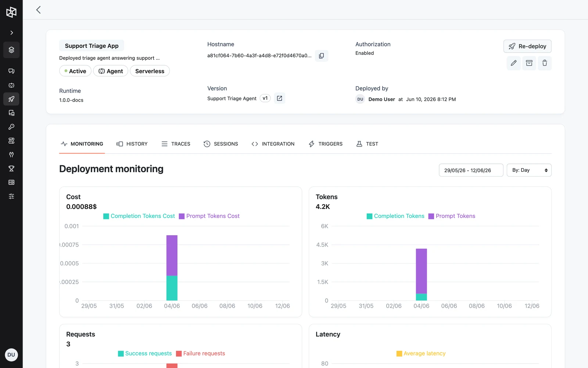This screenshot has width=588, height=368.
Task: Click the Active status badge
Action: (x=75, y=71)
